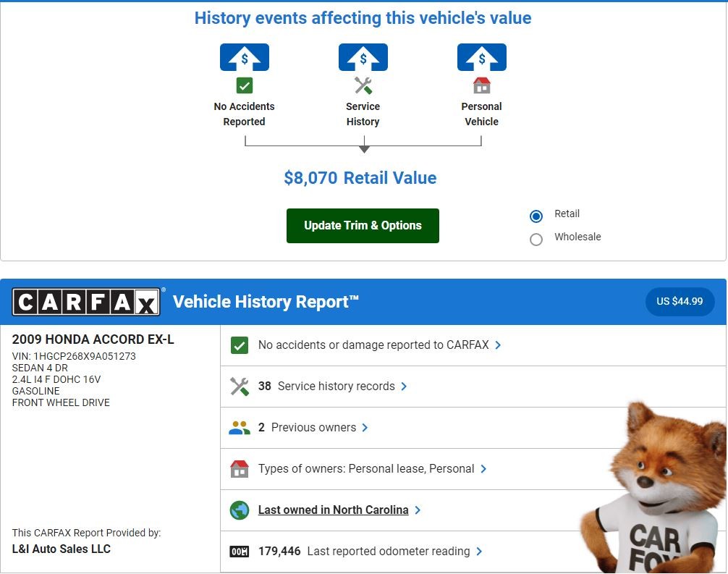Click the No Accidents Reported label
The width and height of the screenshot is (728, 574).
pos(244,114)
